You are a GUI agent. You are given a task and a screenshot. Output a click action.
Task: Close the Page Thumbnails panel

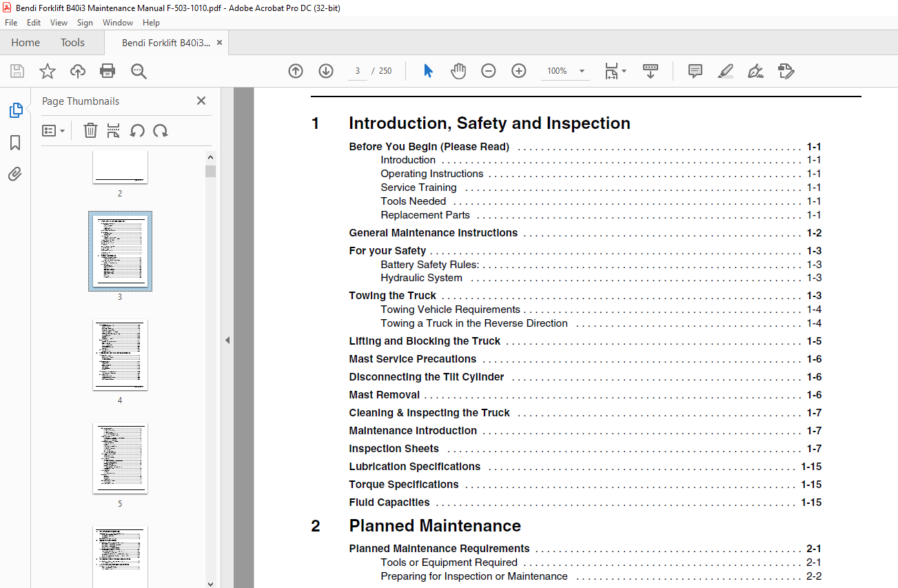[x=201, y=101]
